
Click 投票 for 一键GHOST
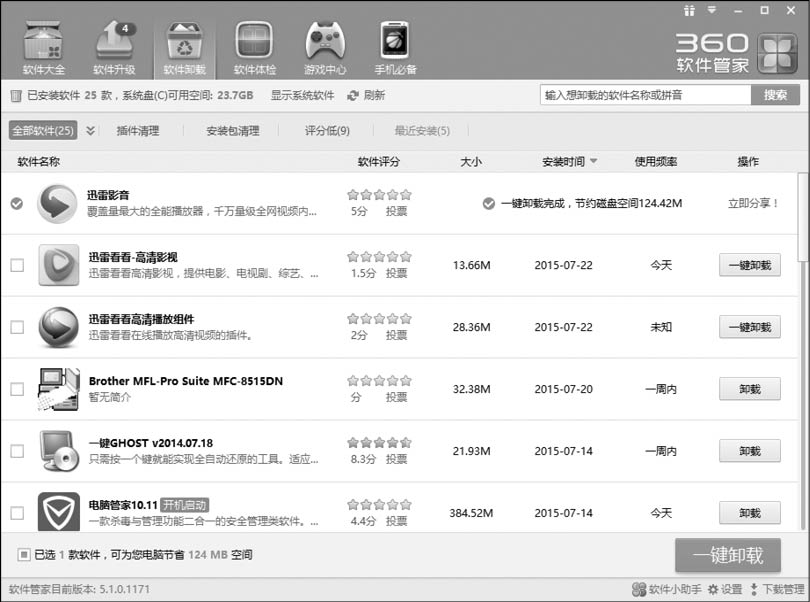coord(396,459)
